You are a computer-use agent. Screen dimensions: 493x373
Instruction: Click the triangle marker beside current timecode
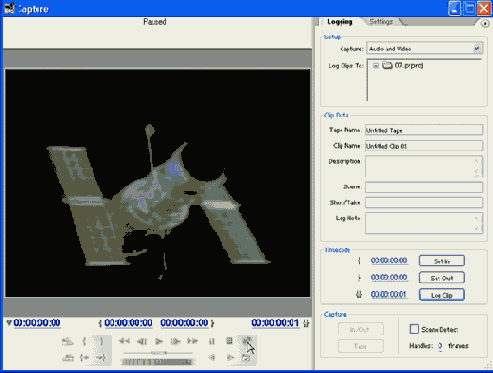pyautogui.click(x=9, y=323)
